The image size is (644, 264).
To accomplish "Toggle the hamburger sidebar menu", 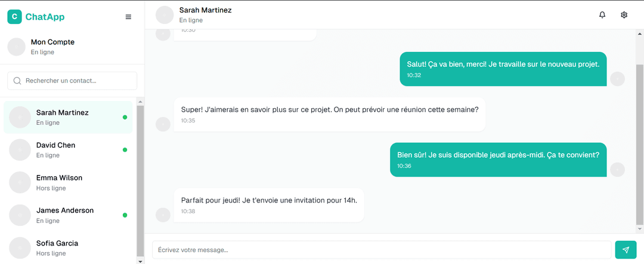I will click(x=128, y=17).
